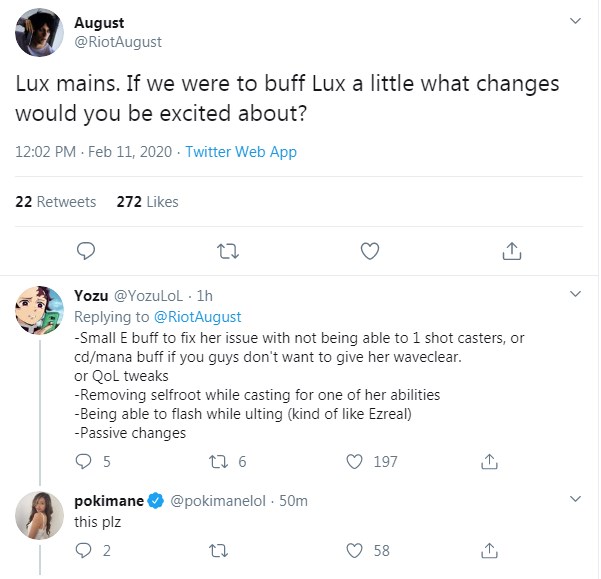
Task: Retweet August's Lux buff tweet
Action: click(x=229, y=250)
